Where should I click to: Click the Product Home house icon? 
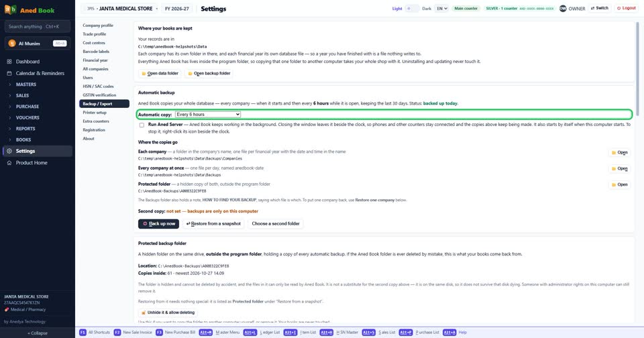[9, 163]
